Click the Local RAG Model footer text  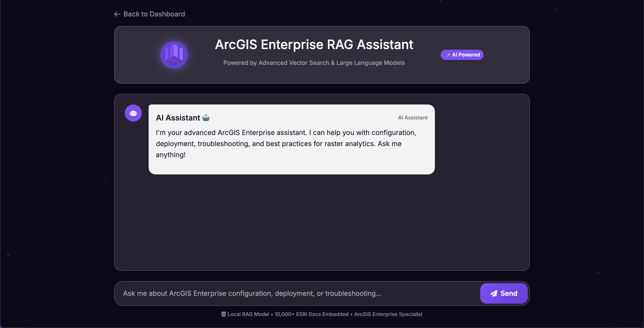click(x=248, y=314)
